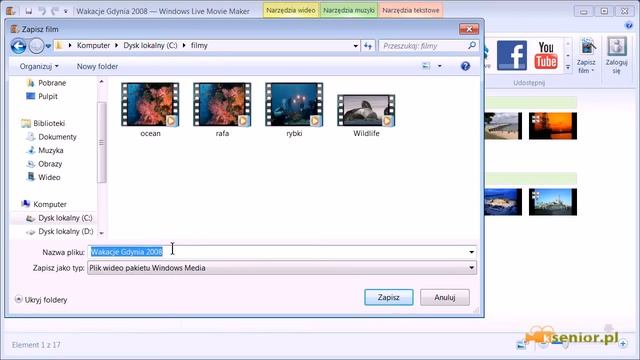Click the ribbon help icon in Movie Maker

tap(629, 25)
